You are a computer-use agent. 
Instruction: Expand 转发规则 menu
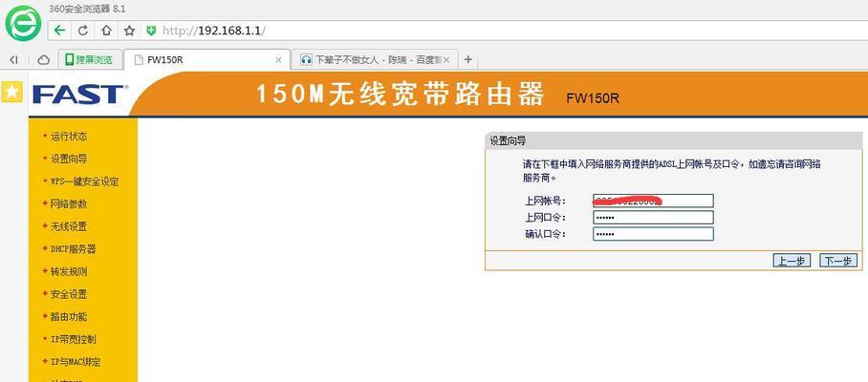pyautogui.click(x=69, y=272)
